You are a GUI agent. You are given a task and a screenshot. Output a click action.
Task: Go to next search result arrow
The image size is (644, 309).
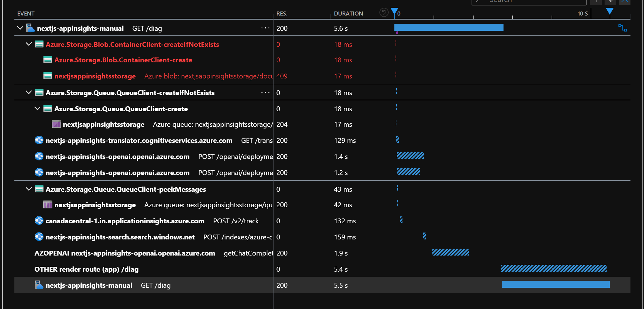610,2
